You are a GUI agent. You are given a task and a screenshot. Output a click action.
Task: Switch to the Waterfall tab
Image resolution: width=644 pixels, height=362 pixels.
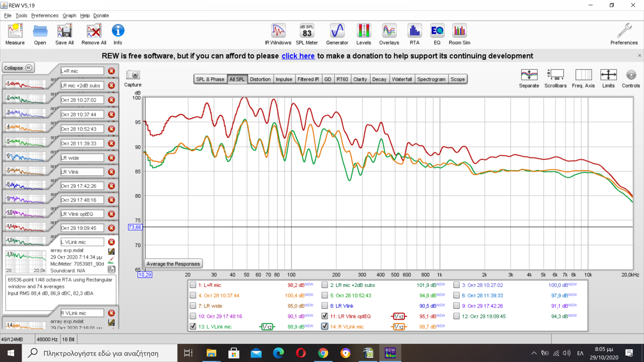point(402,79)
